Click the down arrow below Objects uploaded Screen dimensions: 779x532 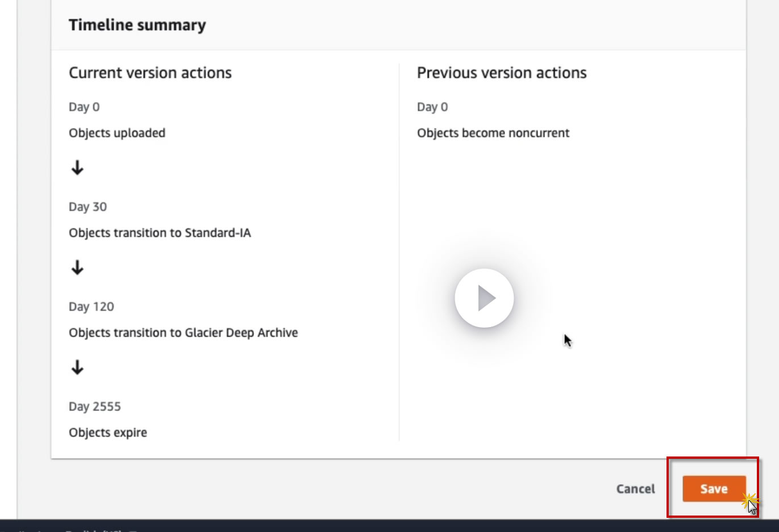click(77, 167)
